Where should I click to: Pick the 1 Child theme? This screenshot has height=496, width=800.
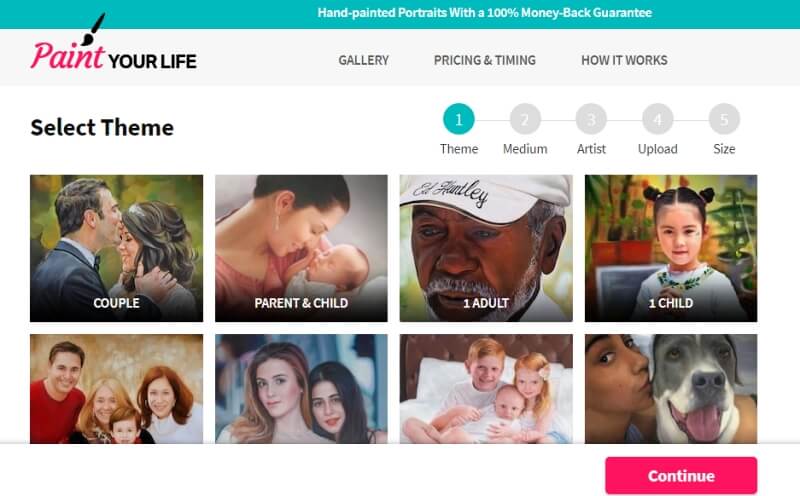(x=671, y=248)
